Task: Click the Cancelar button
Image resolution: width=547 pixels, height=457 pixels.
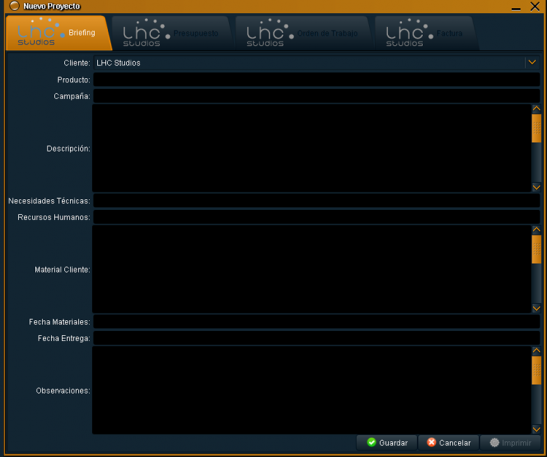Action: (x=449, y=443)
